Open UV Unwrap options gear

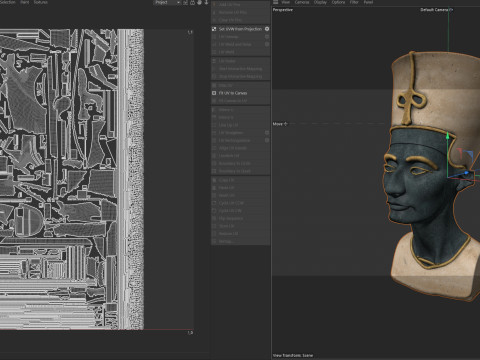[267, 37]
